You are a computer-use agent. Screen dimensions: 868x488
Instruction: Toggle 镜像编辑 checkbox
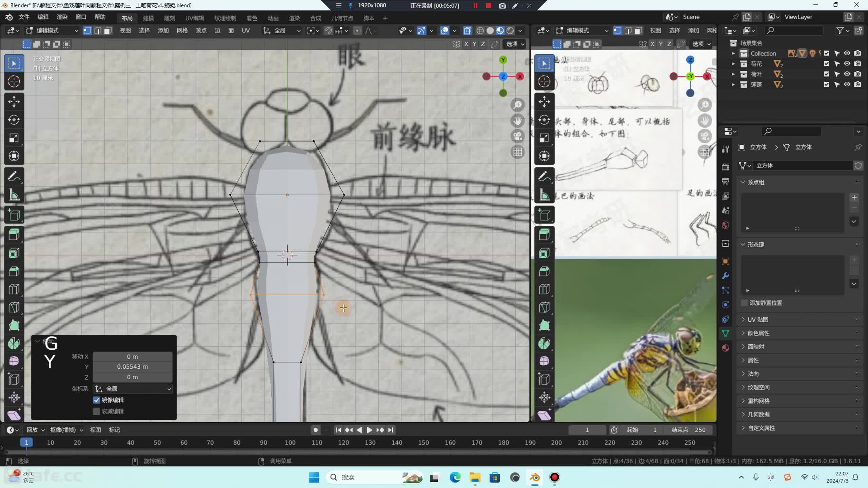point(97,400)
